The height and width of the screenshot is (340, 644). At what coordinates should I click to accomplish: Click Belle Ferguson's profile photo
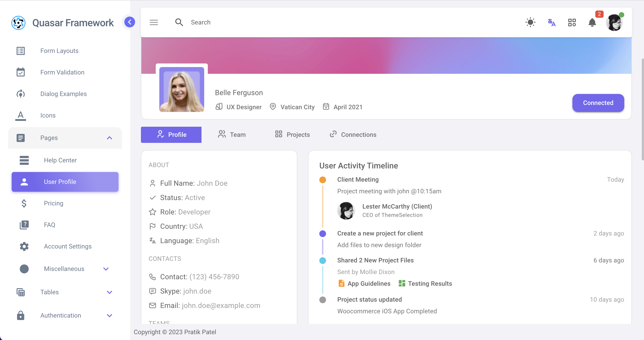point(182,89)
